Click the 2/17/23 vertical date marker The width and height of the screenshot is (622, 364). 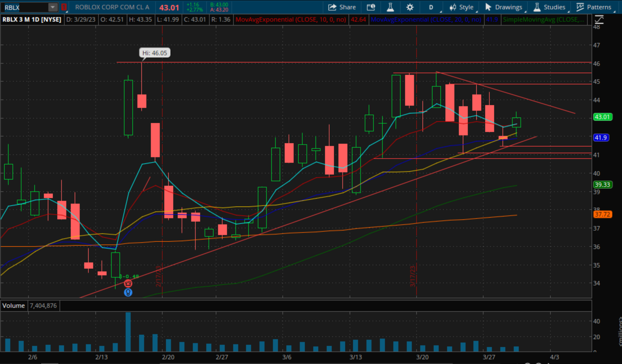click(x=158, y=276)
